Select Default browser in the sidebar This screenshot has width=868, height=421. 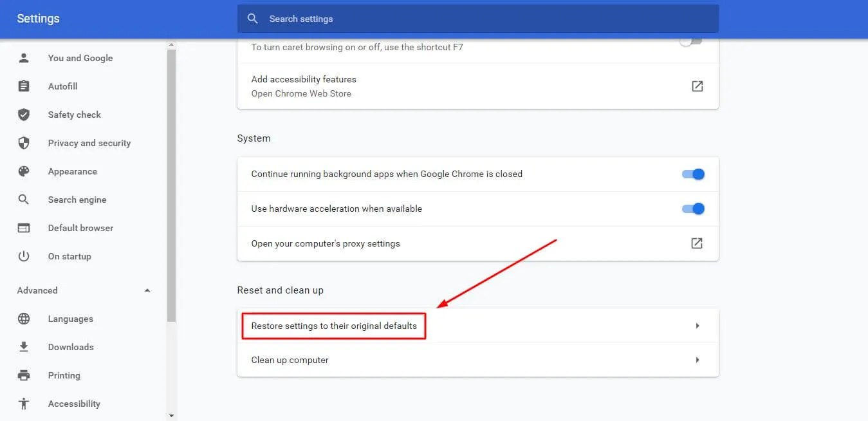(x=24, y=227)
